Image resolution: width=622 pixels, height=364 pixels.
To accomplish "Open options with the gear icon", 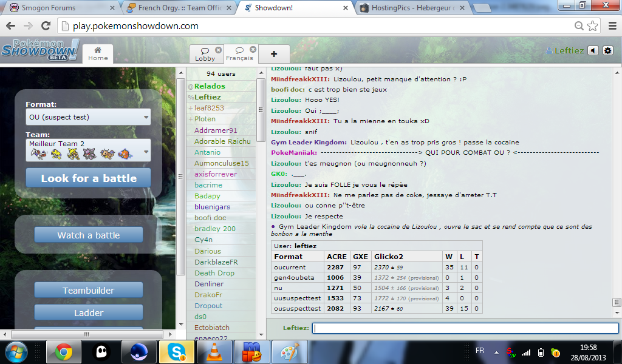I will (607, 51).
